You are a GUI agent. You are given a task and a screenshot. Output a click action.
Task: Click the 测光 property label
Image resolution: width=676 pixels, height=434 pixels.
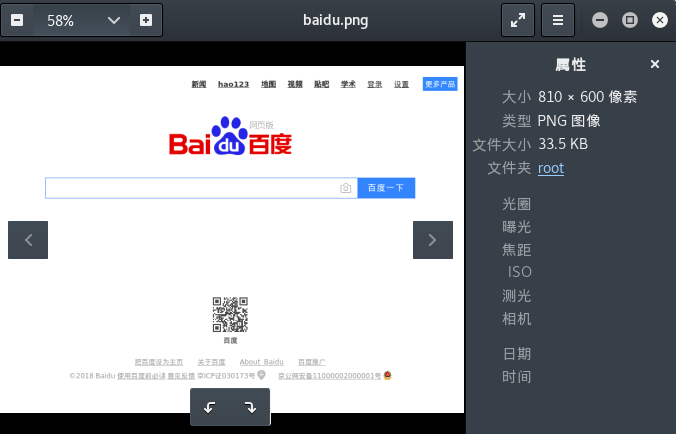(516, 296)
